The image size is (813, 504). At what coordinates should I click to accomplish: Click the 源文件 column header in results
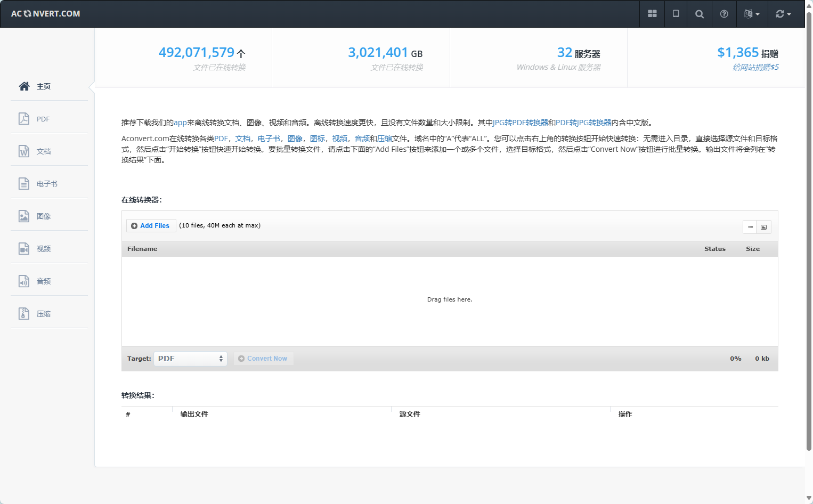pyautogui.click(x=410, y=414)
